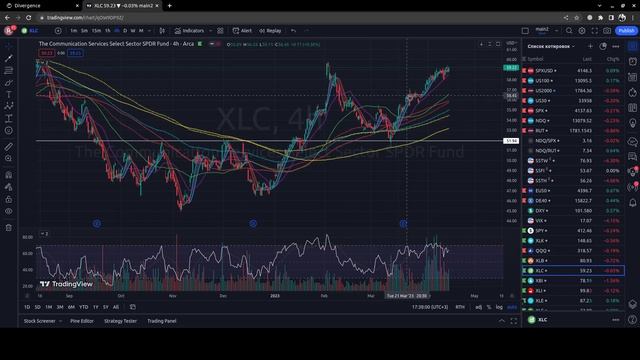
Task: Undo the last chart action
Action: [293, 31]
